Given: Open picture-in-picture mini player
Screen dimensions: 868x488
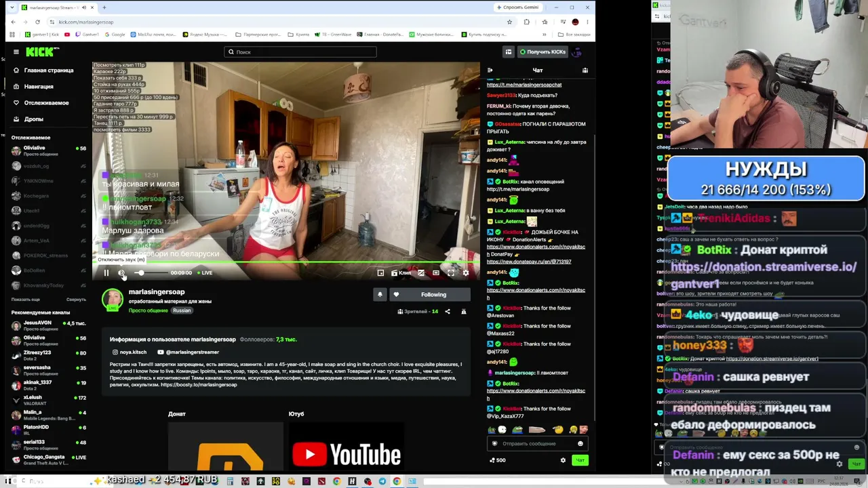Looking at the screenshot, I should [380, 273].
